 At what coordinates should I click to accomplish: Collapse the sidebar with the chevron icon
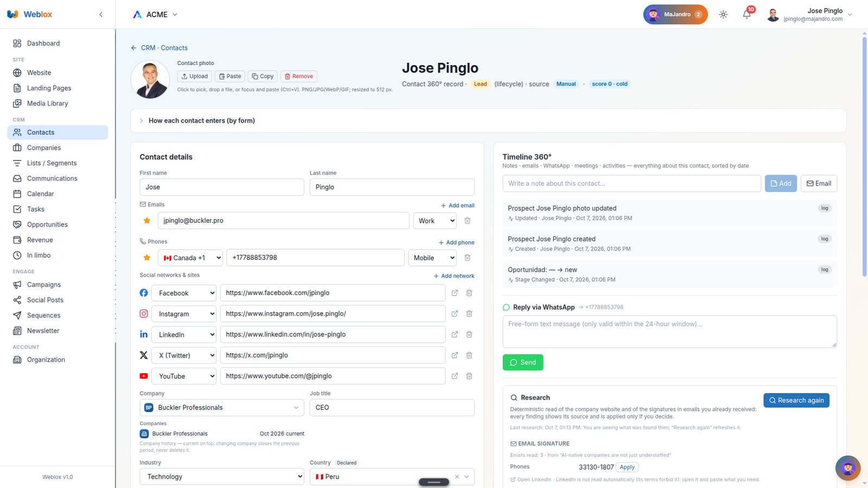[101, 15]
